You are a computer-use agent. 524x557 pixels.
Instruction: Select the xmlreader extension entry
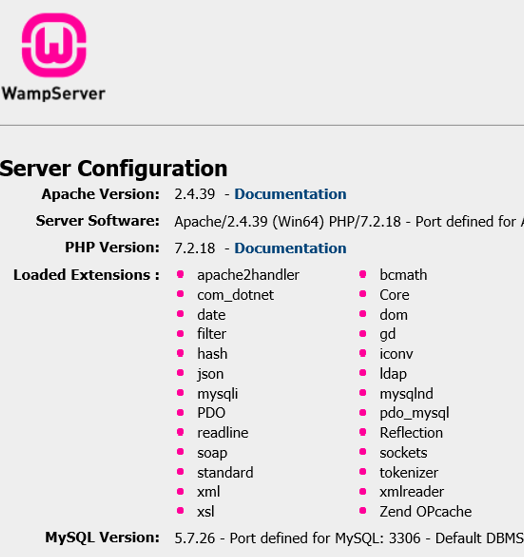(x=412, y=492)
